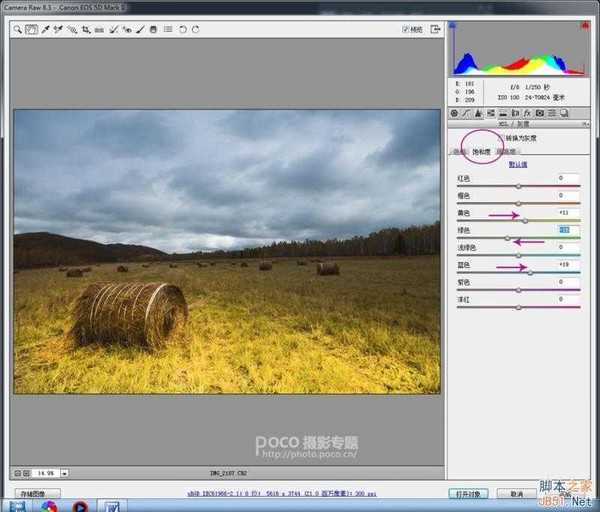
Task: Toggle the Preview checkbox
Action: (x=406, y=30)
